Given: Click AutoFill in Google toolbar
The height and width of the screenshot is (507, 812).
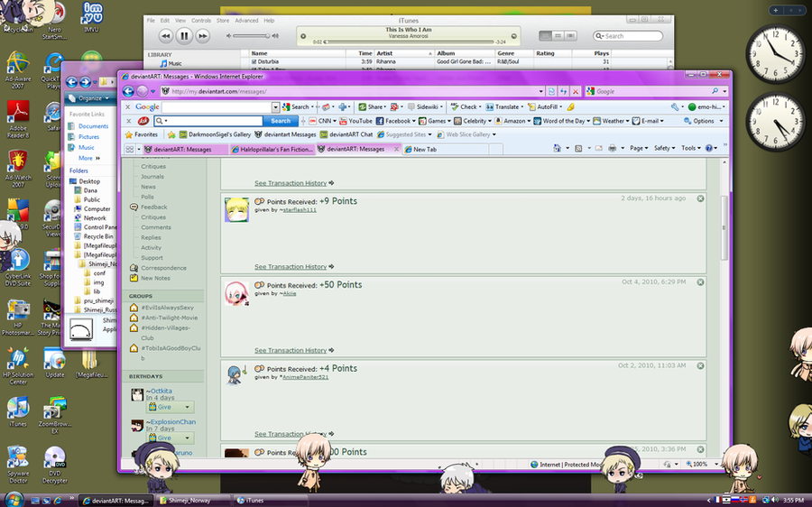Looking at the screenshot, I should click(x=544, y=106).
